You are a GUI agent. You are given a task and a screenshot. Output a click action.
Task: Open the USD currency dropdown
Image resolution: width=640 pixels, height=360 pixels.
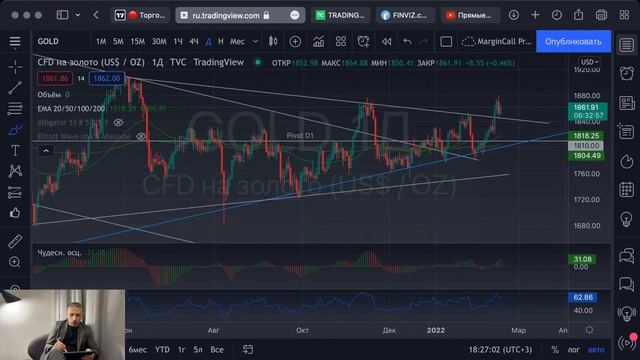pyautogui.click(x=590, y=62)
